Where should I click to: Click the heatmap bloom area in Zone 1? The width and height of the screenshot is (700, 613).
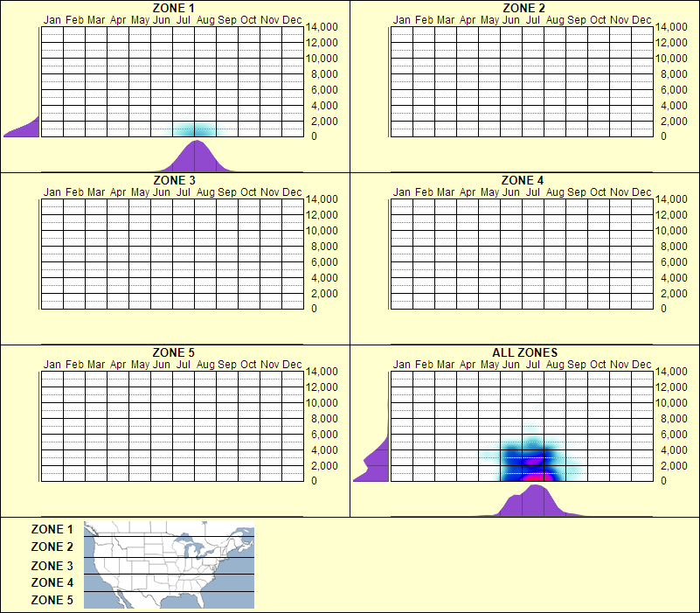pos(197,127)
